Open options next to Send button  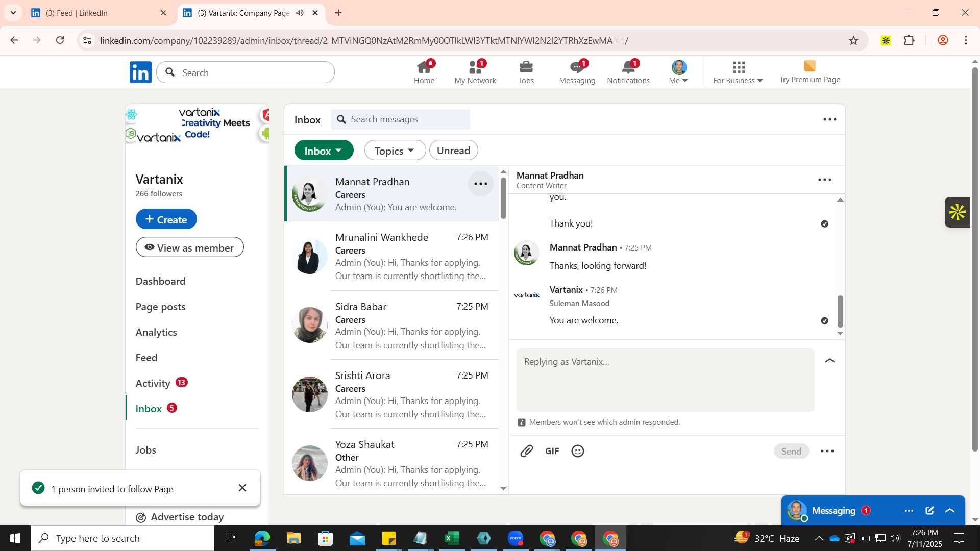[827, 451]
